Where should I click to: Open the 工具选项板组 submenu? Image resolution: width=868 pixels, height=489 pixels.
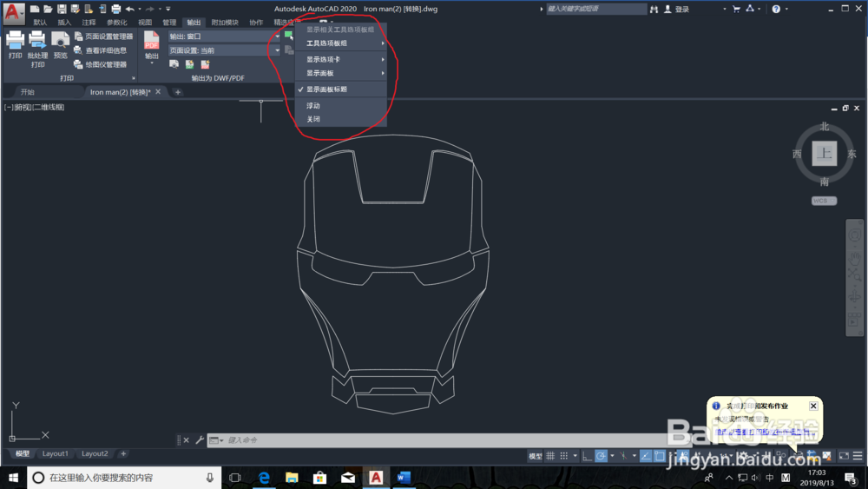tap(341, 43)
